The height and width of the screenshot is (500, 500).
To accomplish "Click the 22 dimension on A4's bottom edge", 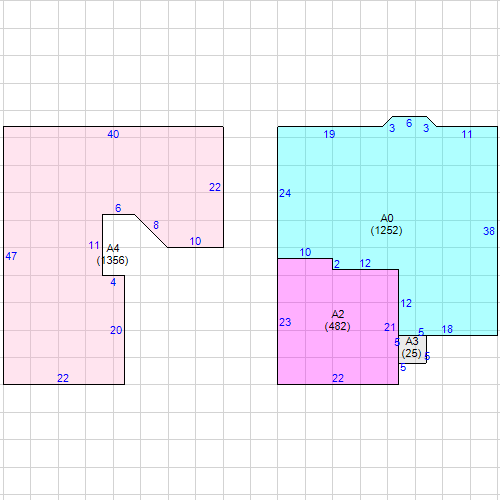I will (x=63, y=378).
